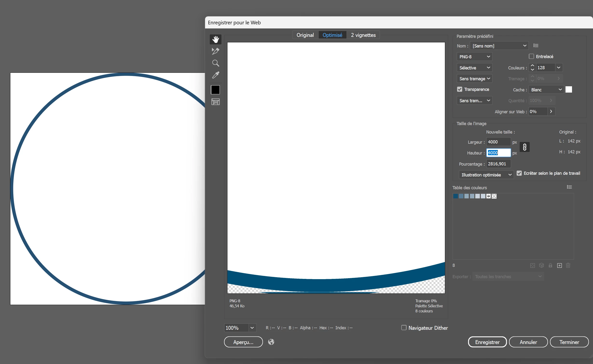Open the color table menu icon
The image size is (593, 364).
click(x=569, y=187)
